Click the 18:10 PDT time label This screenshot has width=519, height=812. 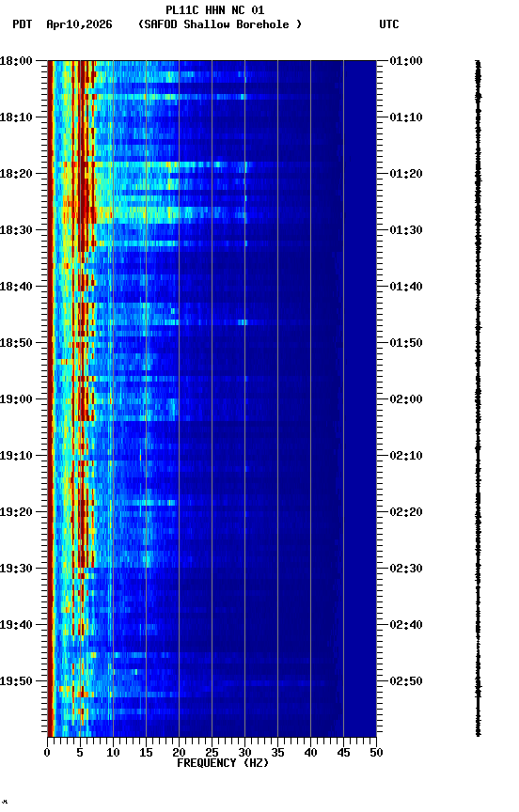coord(16,117)
